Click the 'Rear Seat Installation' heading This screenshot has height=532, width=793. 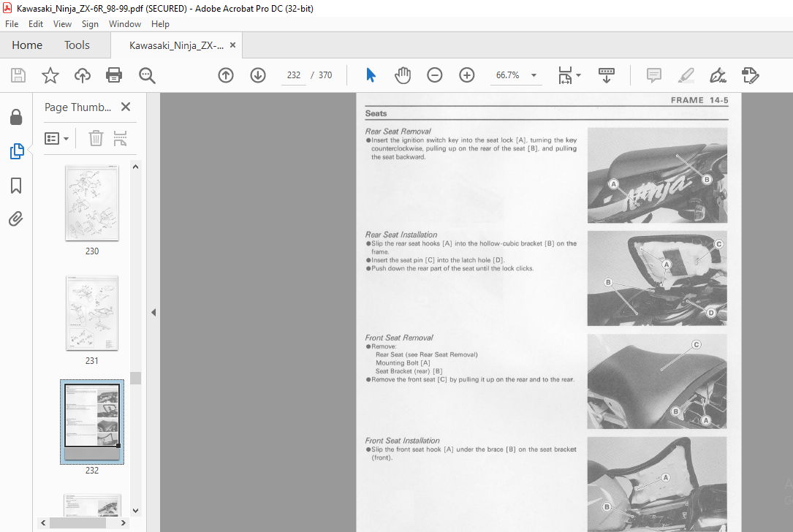[x=401, y=235]
